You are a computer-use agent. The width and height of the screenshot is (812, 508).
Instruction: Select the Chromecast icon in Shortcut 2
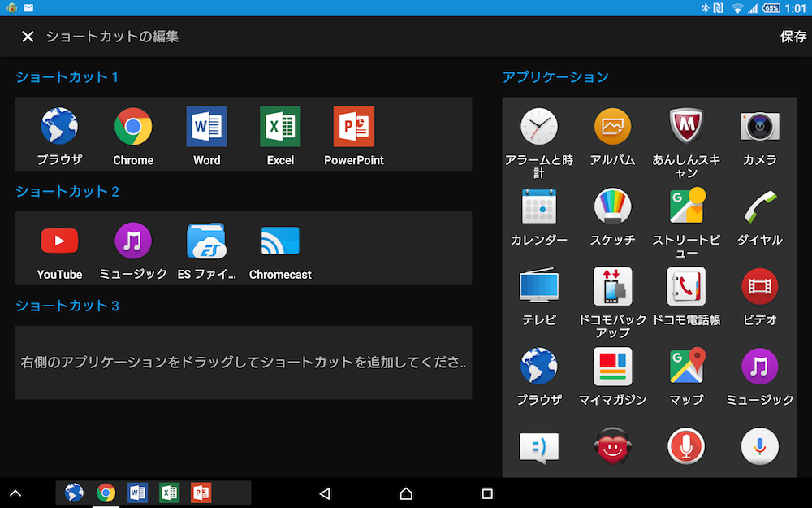point(280,241)
